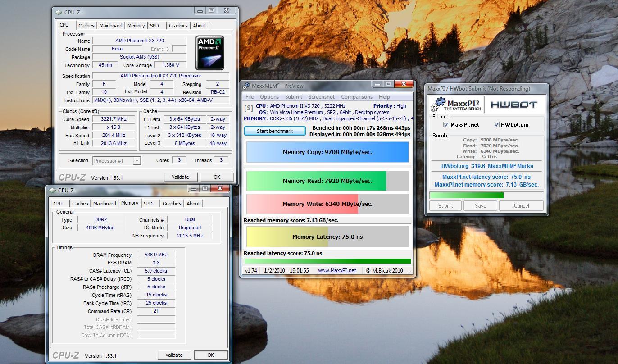Click the AMD Phenom II logo in CPU-Z
Image resolution: width=618 pixels, height=364 pixels.
click(x=210, y=53)
